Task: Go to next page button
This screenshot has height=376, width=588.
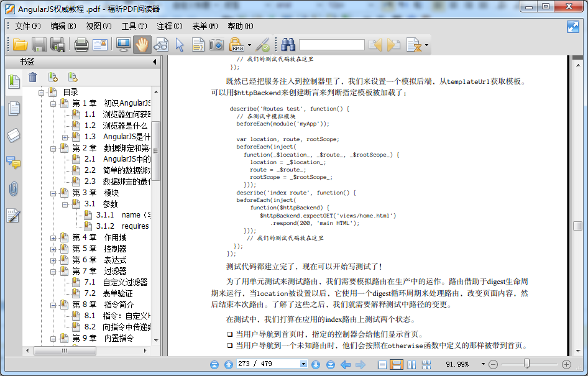Action: (316, 364)
